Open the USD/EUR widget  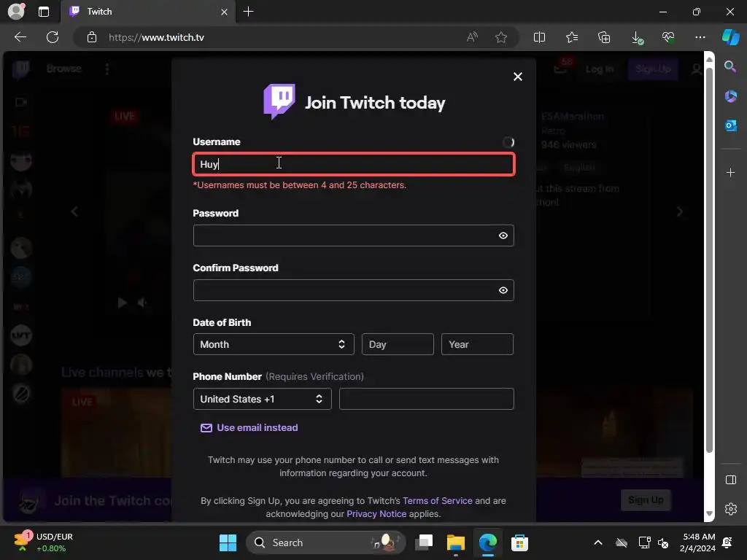[x=44, y=542]
